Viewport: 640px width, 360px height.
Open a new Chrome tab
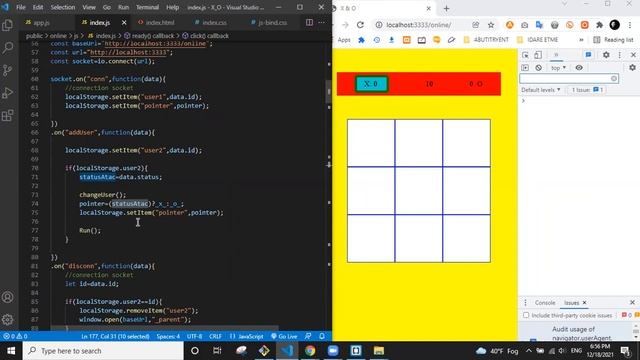(446, 8)
